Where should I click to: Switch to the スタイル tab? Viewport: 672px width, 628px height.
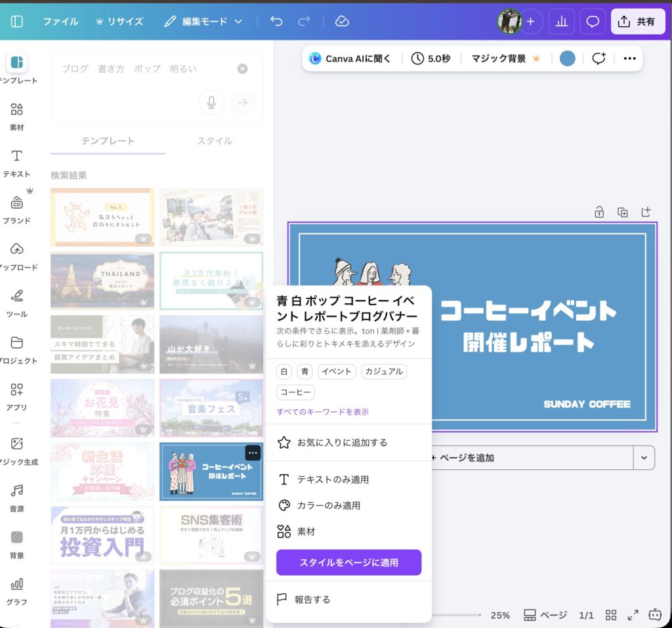click(x=214, y=141)
